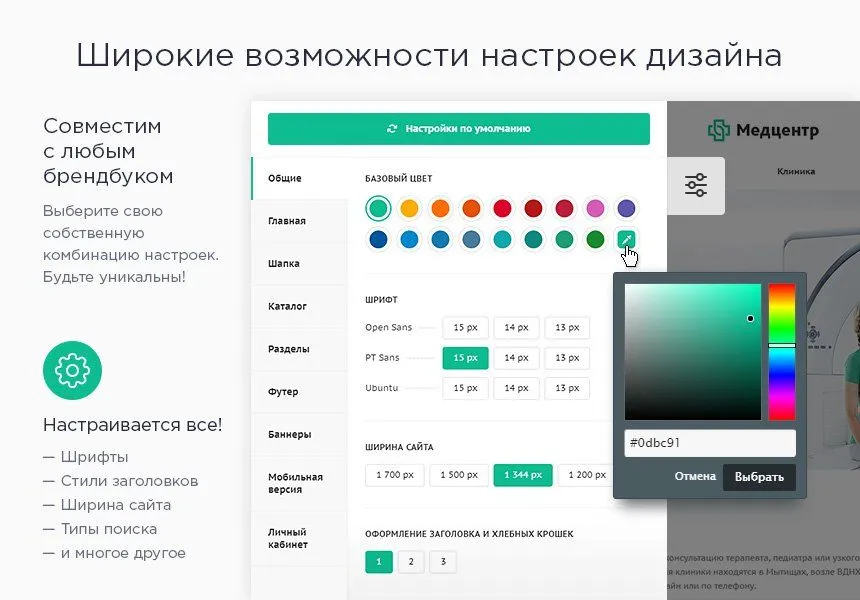Click the hex code #0dbc91 input field
Viewport: 860px width, 600px height.
coord(708,442)
